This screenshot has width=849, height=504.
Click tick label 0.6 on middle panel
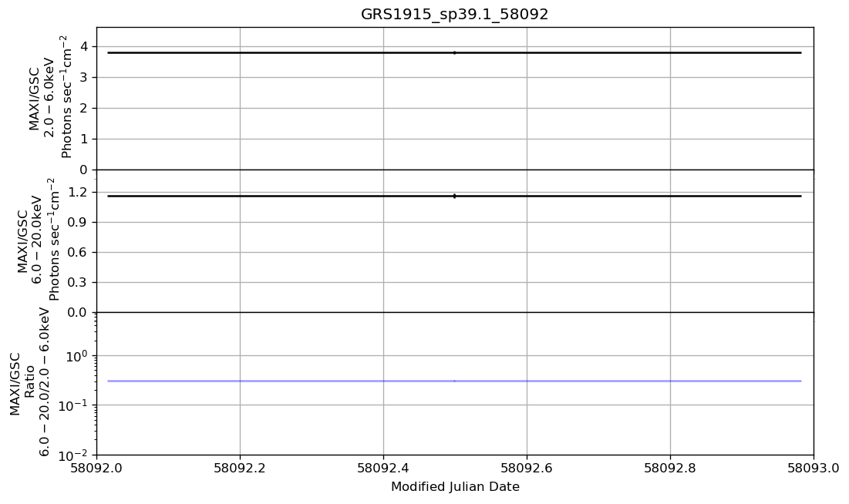77,252
